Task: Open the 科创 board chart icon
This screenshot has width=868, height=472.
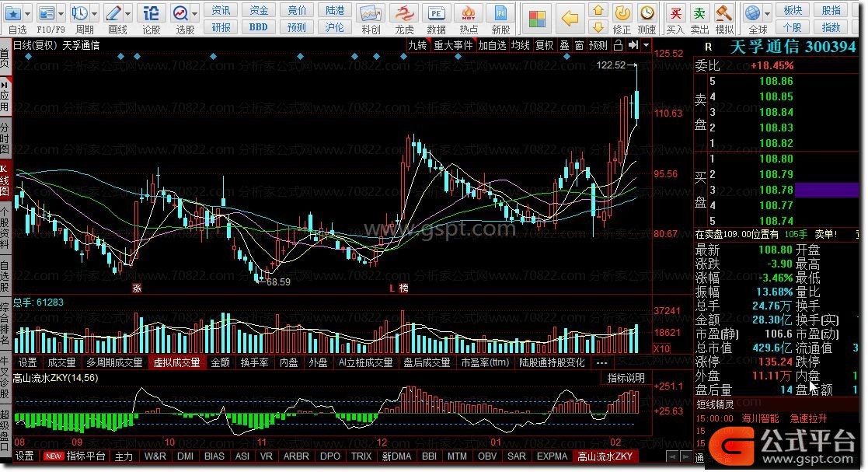Action: pyautogui.click(x=371, y=12)
